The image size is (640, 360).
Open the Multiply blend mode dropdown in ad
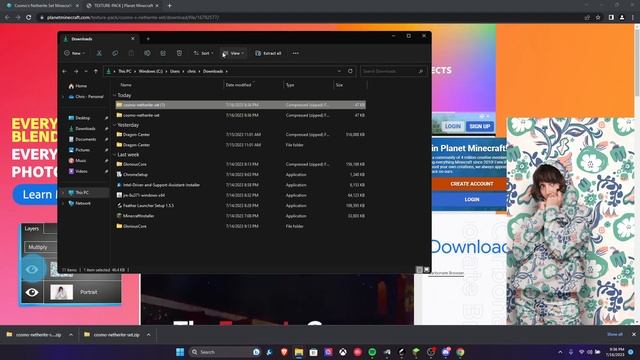pyautogui.click(x=40, y=247)
